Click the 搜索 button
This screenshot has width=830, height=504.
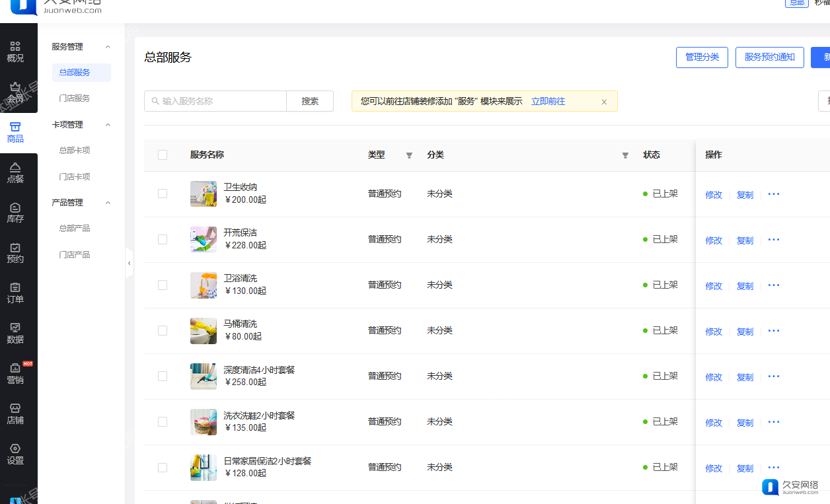[310, 101]
